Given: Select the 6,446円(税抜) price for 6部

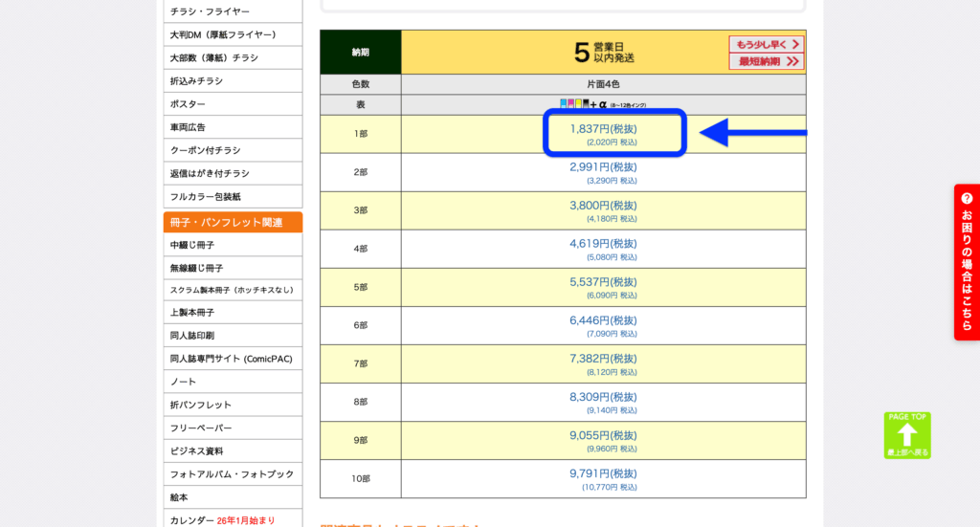Looking at the screenshot, I should [x=603, y=320].
